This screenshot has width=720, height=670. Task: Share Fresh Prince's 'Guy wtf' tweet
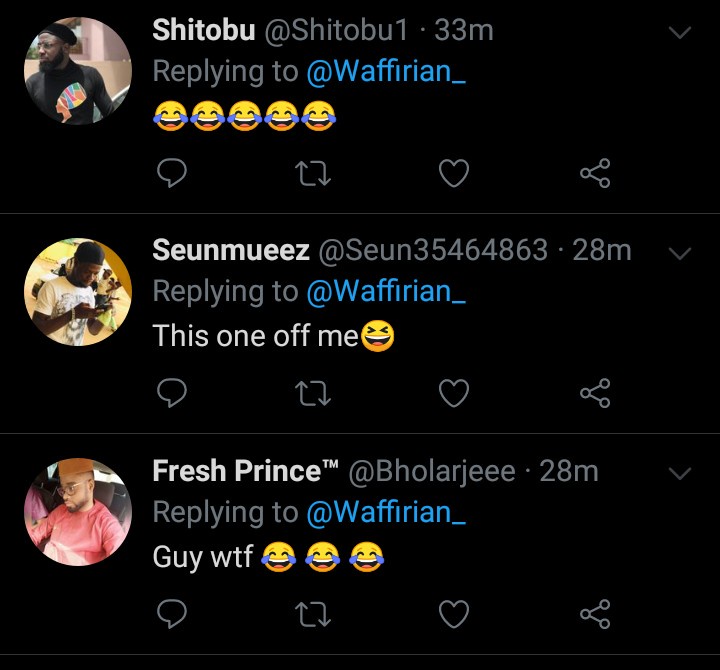pos(595,613)
